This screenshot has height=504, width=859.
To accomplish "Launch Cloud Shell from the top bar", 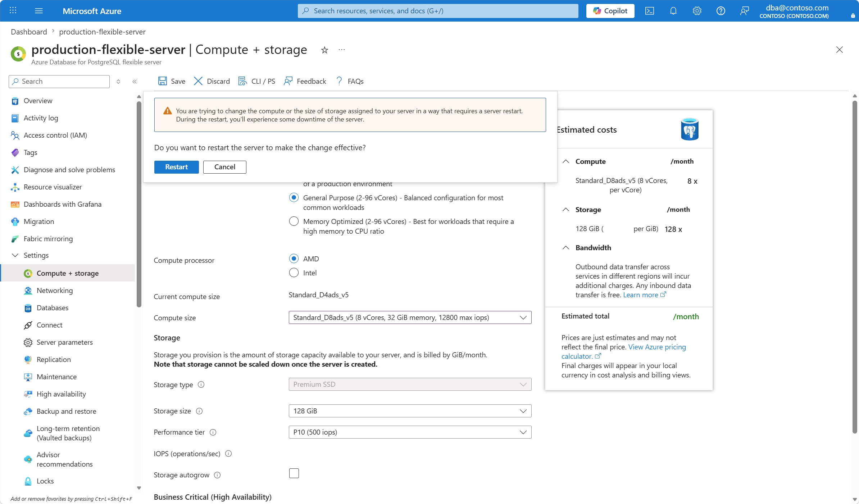I will pos(650,11).
